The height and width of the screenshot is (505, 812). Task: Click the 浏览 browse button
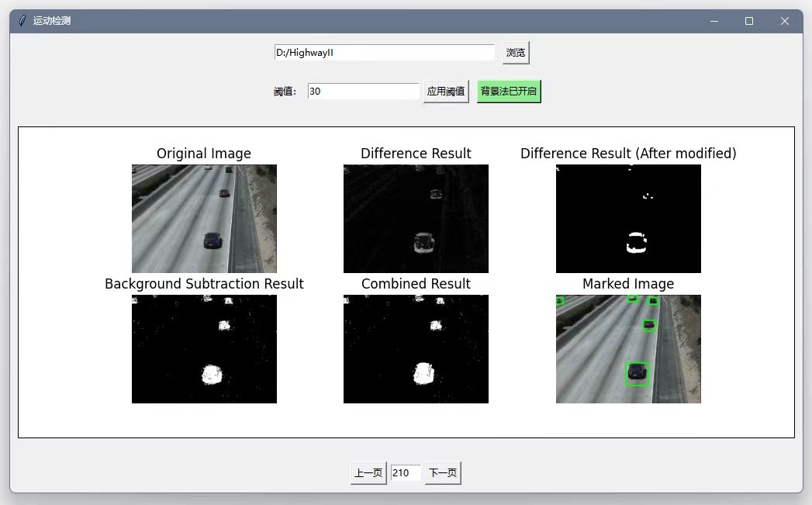click(516, 53)
